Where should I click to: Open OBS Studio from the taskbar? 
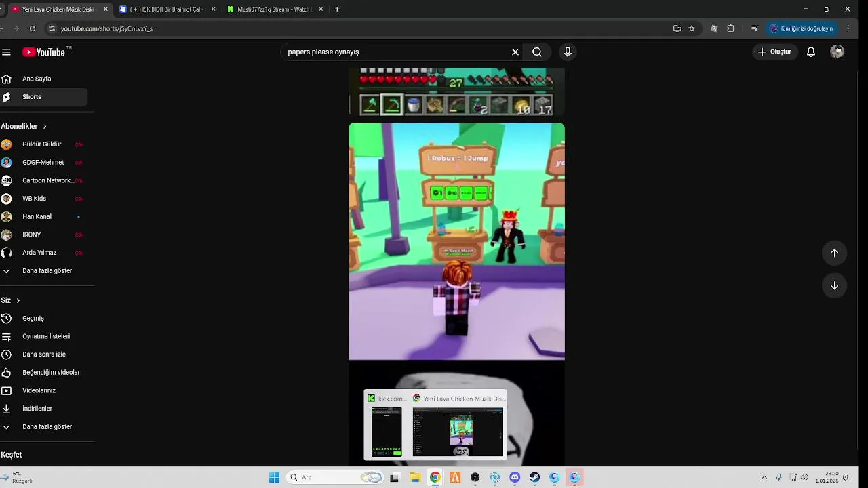pyautogui.click(x=475, y=477)
